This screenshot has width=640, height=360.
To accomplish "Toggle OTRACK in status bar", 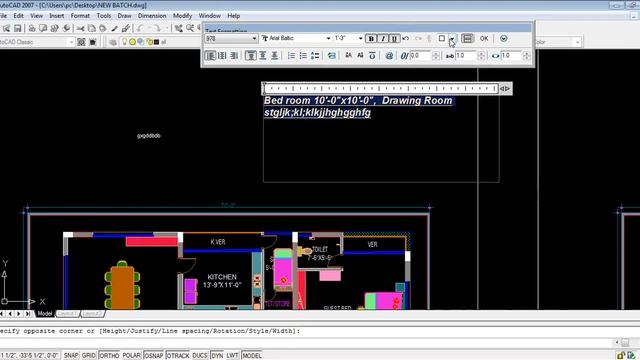I will click(x=178, y=356).
